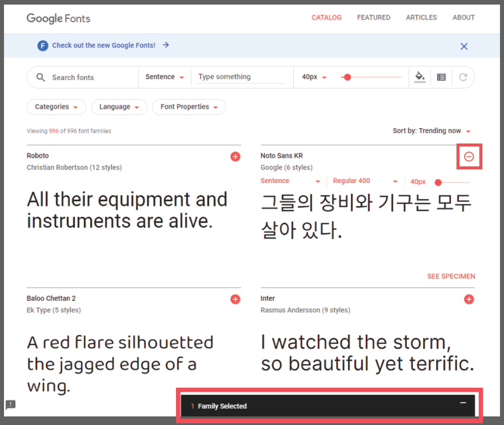Click the blue F badge in banner

pyautogui.click(x=43, y=46)
